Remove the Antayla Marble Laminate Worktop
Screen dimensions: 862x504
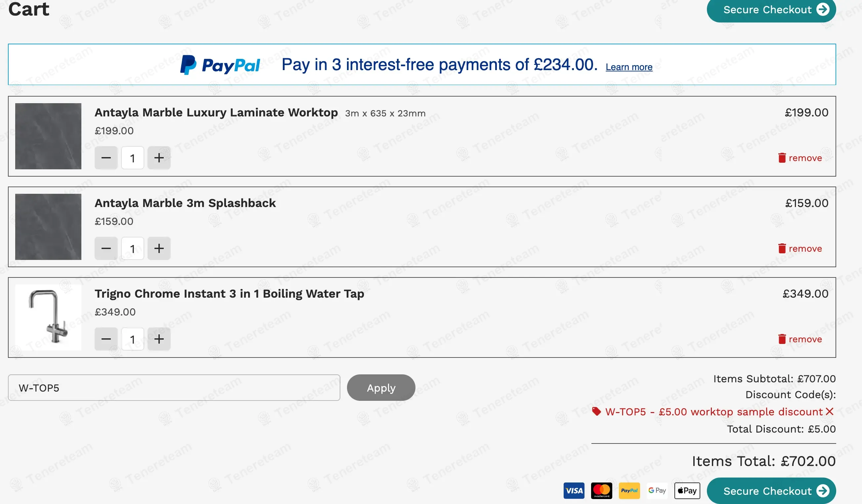tap(800, 158)
